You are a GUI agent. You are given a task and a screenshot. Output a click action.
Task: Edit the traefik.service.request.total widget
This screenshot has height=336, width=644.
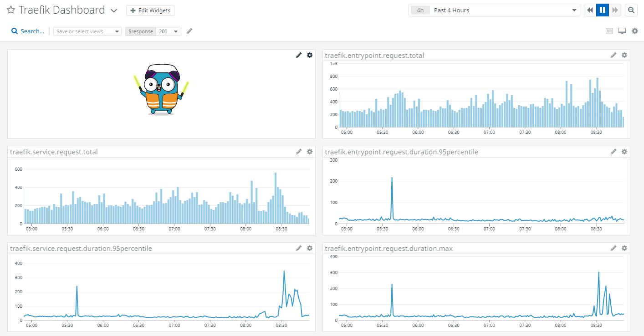click(x=299, y=151)
